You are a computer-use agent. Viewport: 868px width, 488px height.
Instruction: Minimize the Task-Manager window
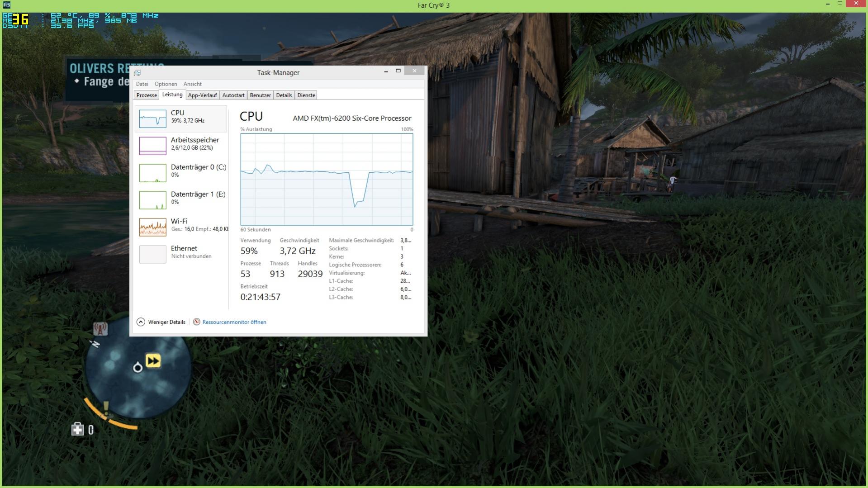(x=386, y=71)
